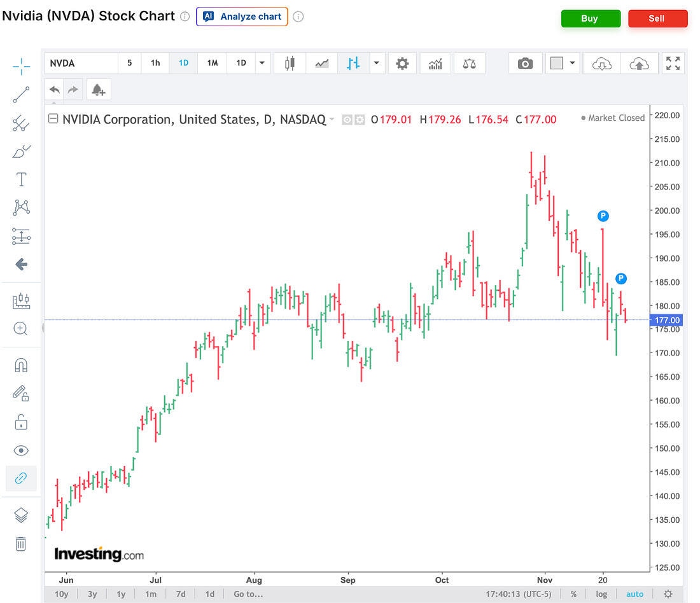The image size is (700, 603).
Task: Click info icon beside Stock Chart title
Action: click(185, 17)
